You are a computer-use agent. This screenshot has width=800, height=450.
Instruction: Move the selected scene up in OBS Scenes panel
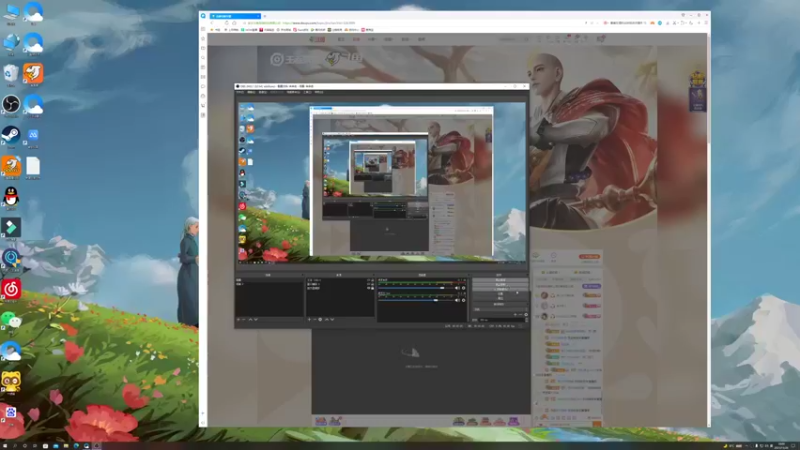(x=251, y=319)
